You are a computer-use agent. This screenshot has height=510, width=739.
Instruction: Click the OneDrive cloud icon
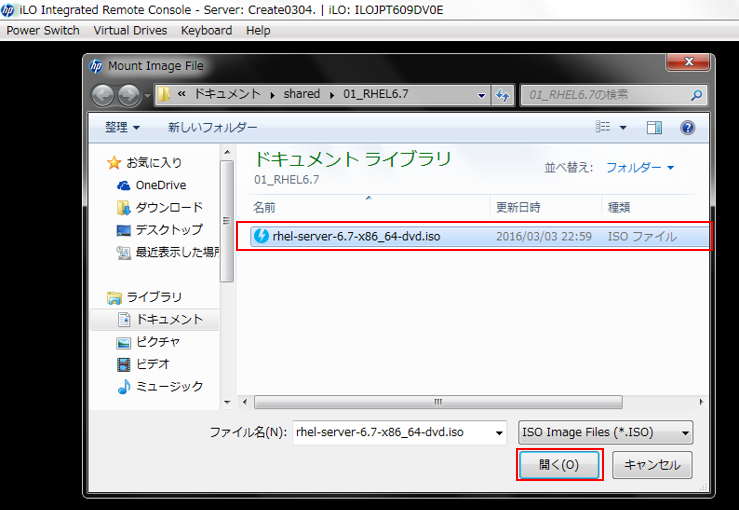pyautogui.click(x=123, y=185)
